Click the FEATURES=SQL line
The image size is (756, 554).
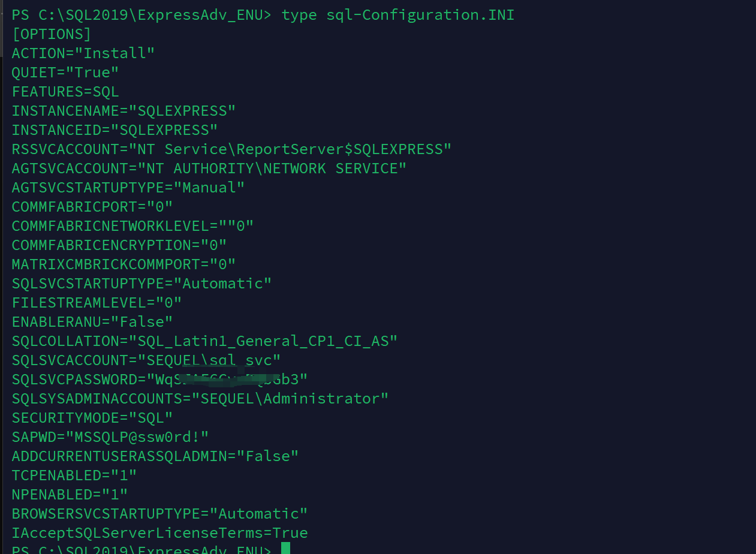click(65, 92)
